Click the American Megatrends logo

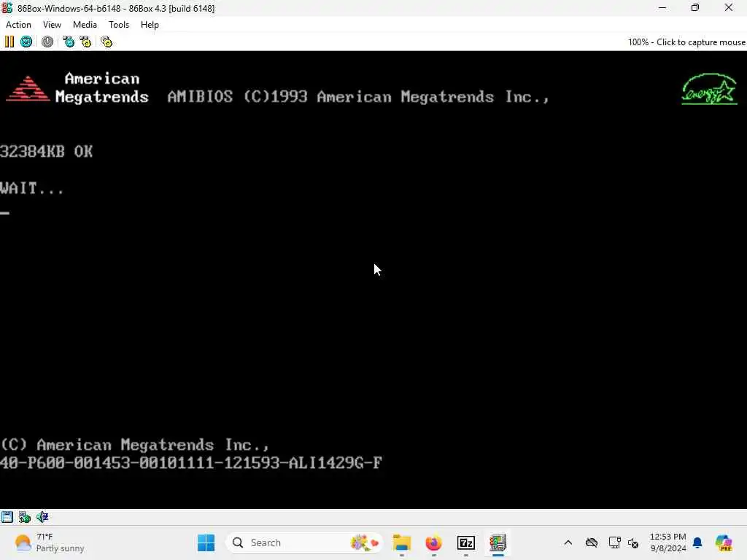click(x=77, y=87)
